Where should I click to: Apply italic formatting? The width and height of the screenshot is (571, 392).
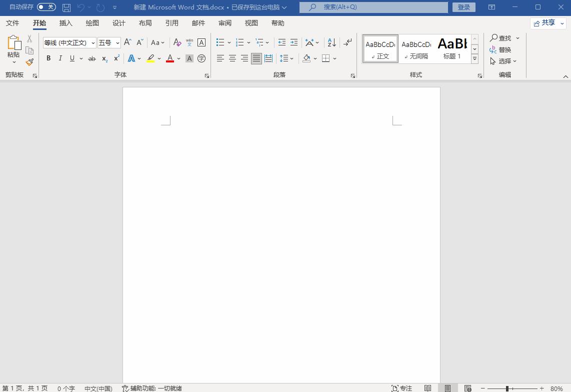click(60, 58)
